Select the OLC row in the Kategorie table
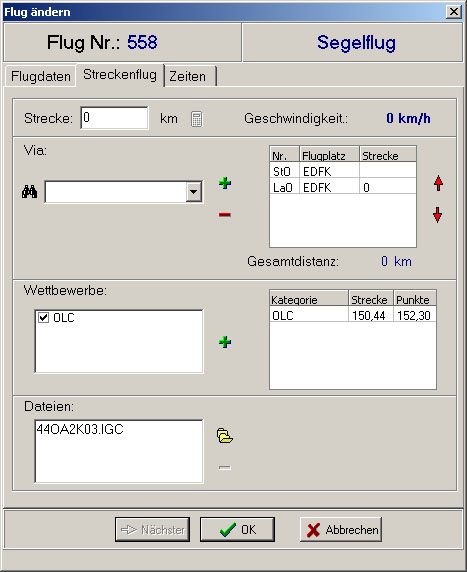The width and height of the screenshot is (467, 572). pos(352,315)
